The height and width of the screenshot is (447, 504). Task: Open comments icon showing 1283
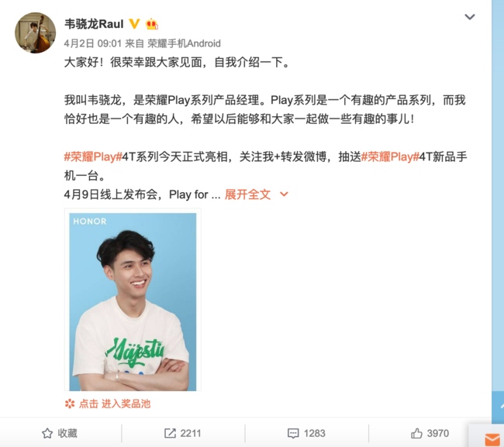click(x=293, y=433)
